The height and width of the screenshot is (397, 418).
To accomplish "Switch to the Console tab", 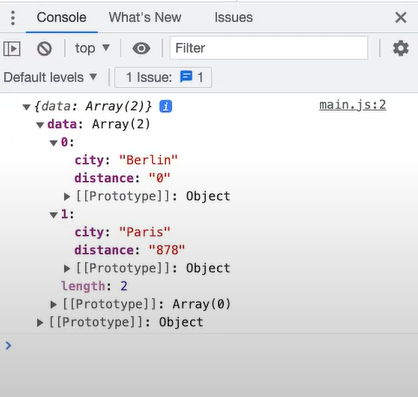I will click(61, 17).
